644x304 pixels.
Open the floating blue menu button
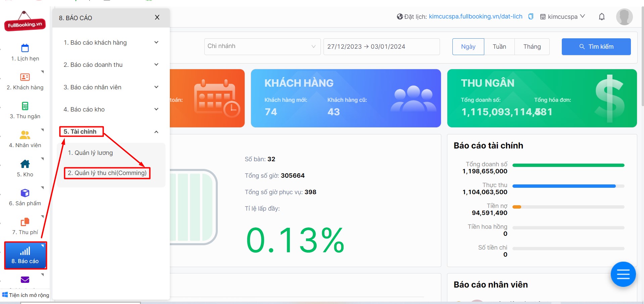[623, 274]
